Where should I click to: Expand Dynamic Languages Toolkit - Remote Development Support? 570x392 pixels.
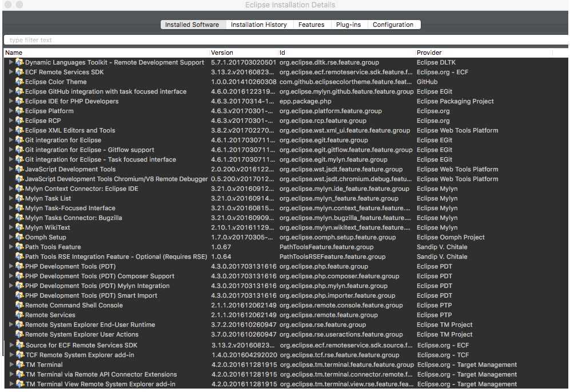pyautogui.click(x=11, y=62)
